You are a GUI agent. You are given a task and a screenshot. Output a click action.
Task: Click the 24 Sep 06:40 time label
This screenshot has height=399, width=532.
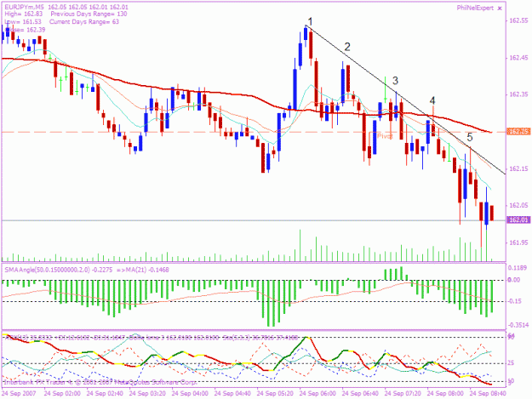[360, 394]
